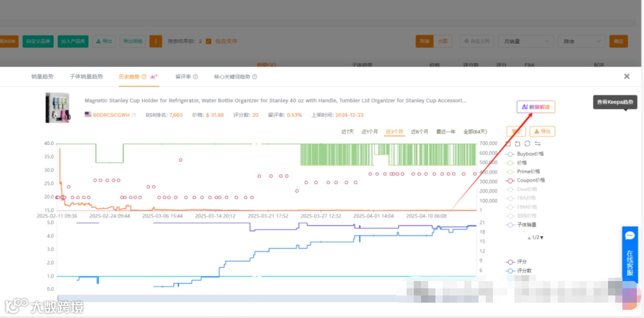Click the 查看Keepa趋势 tooltip
The image size is (644, 318).
615,102
